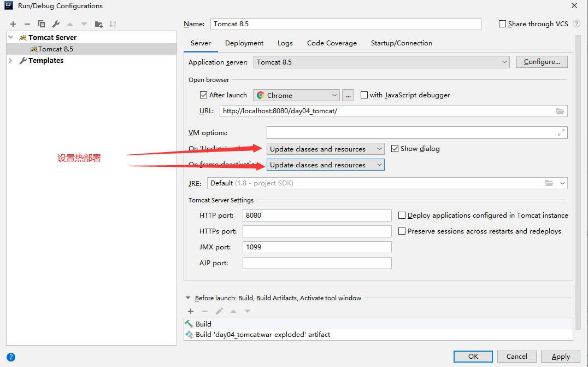Expand the Templates tree node
This screenshot has width=588, height=367.
click(10, 61)
